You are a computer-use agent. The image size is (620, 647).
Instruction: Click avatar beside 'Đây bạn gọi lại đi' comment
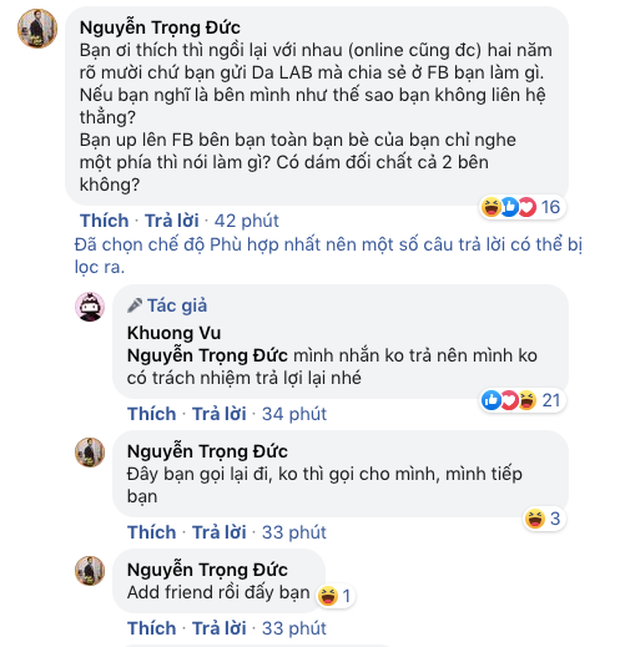91,452
